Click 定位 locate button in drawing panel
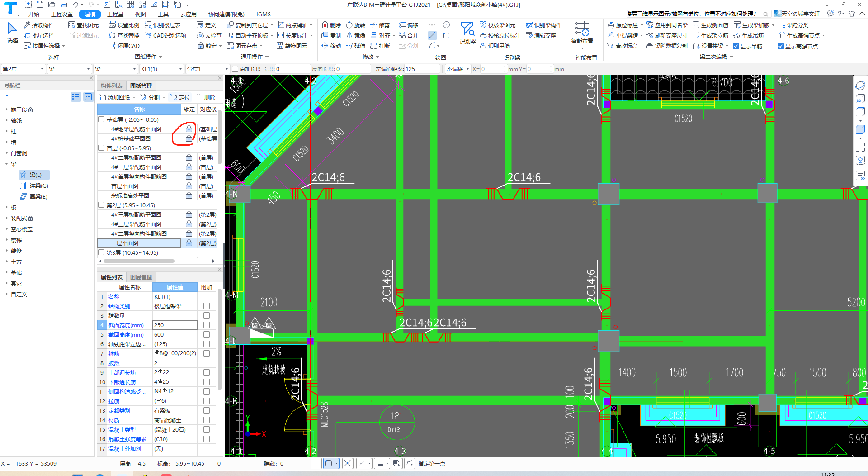868x476 pixels. click(x=180, y=97)
